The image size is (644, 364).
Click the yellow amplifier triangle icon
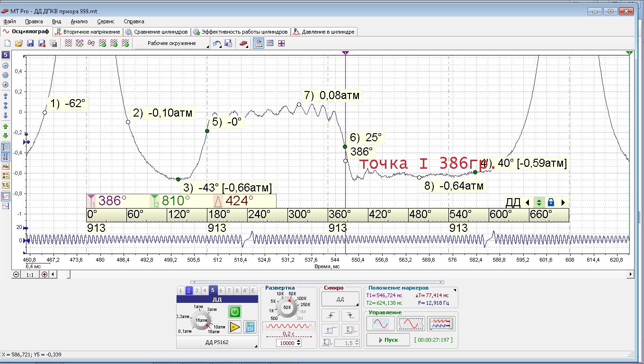point(235,327)
